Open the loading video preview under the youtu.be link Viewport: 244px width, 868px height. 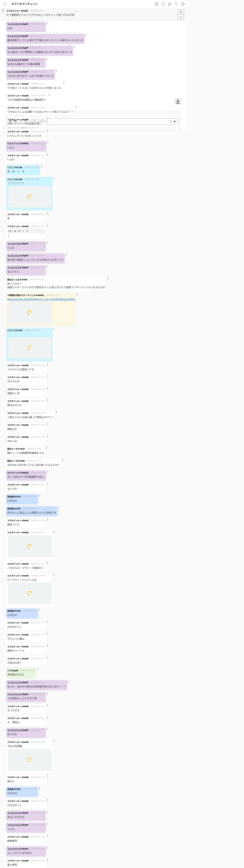pos(30,313)
